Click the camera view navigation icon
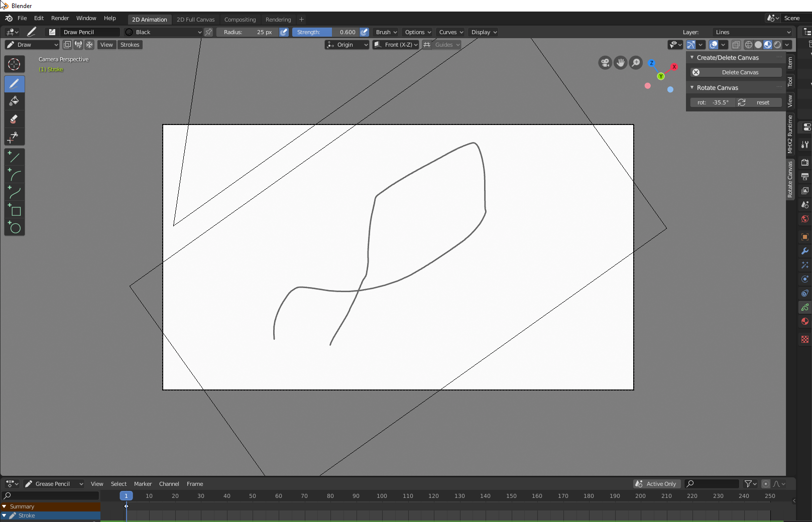Image resolution: width=812 pixels, height=522 pixels. point(605,63)
